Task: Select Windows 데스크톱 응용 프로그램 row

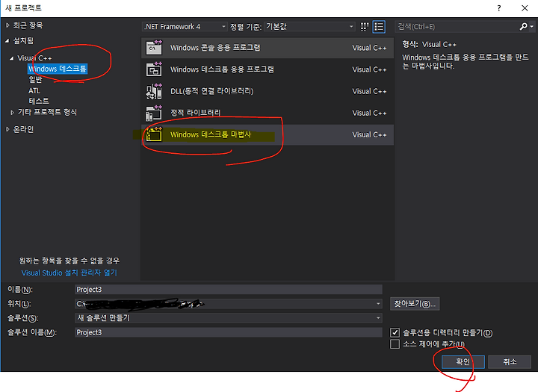Action: [268, 69]
